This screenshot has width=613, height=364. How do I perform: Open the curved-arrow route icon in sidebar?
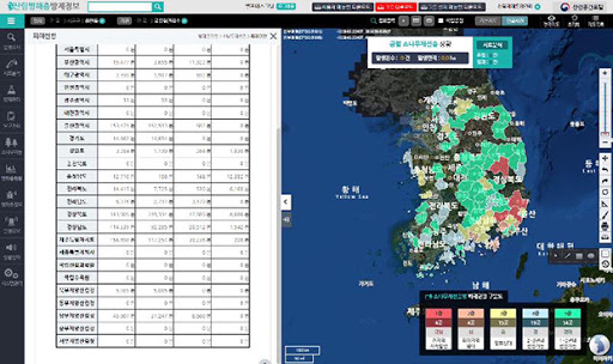click(x=12, y=67)
